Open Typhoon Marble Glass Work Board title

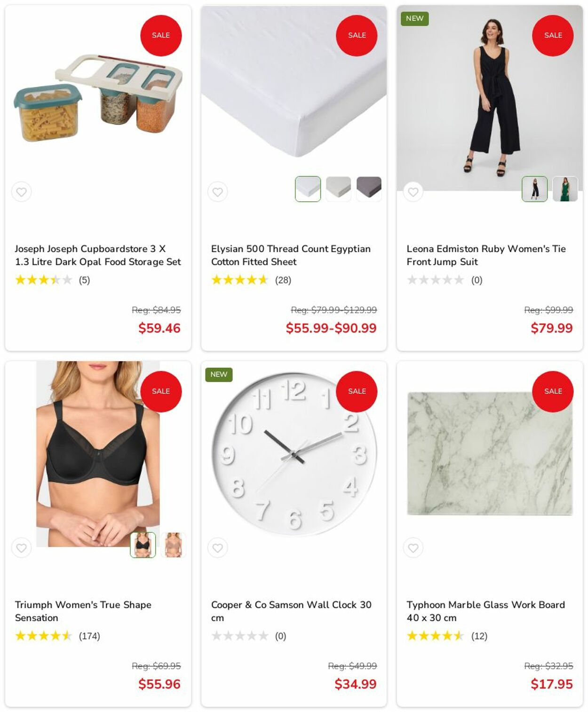pos(486,611)
